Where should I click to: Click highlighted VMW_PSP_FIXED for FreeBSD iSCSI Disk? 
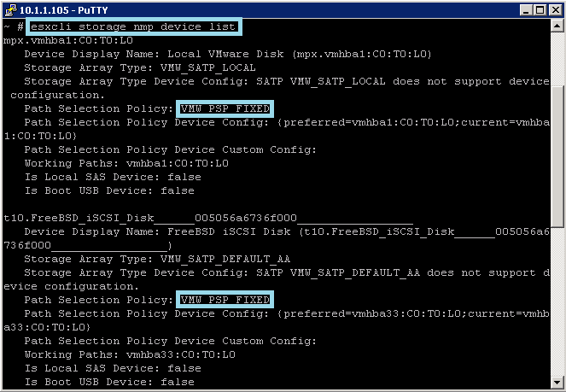pyautogui.click(x=225, y=300)
